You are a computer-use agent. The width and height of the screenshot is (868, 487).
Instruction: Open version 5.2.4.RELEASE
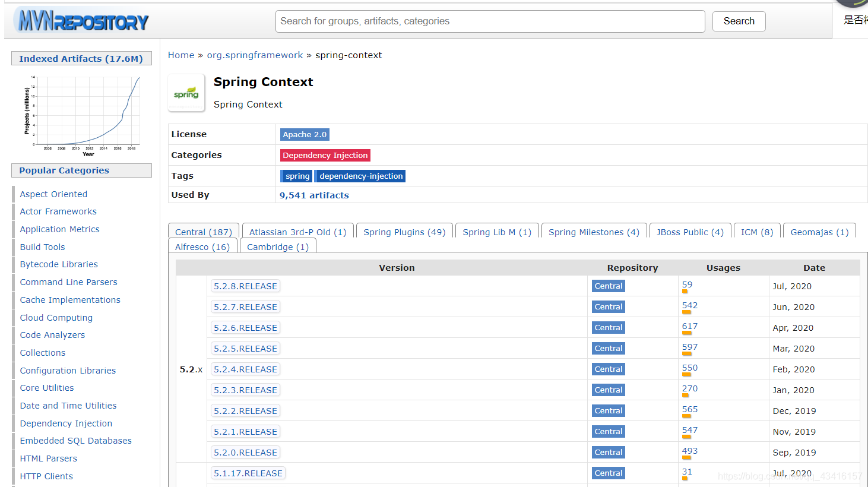tap(245, 369)
